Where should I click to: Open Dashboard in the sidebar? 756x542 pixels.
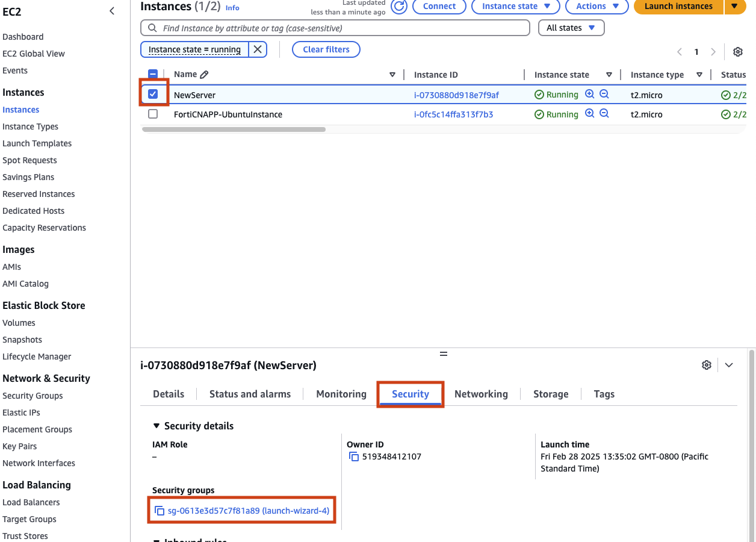pyautogui.click(x=23, y=37)
